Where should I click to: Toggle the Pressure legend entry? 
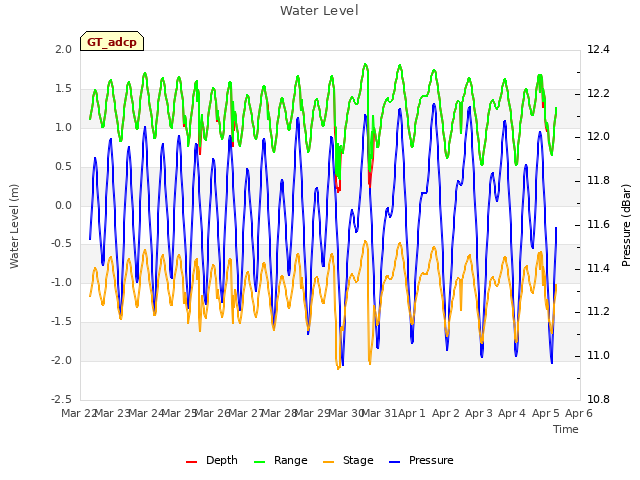pos(421,460)
